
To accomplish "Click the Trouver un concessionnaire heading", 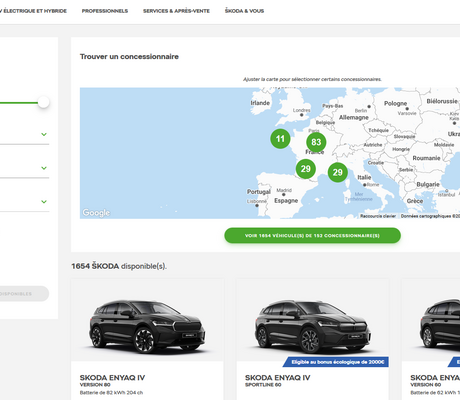I will point(129,57).
